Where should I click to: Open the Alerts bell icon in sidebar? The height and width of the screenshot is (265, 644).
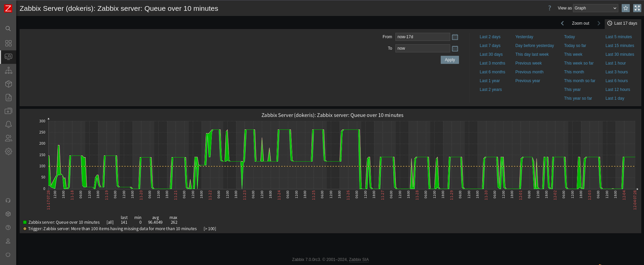(x=8, y=124)
